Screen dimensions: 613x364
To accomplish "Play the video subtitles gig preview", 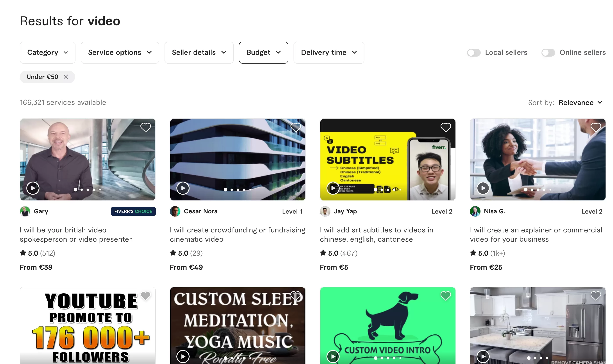I will (333, 188).
